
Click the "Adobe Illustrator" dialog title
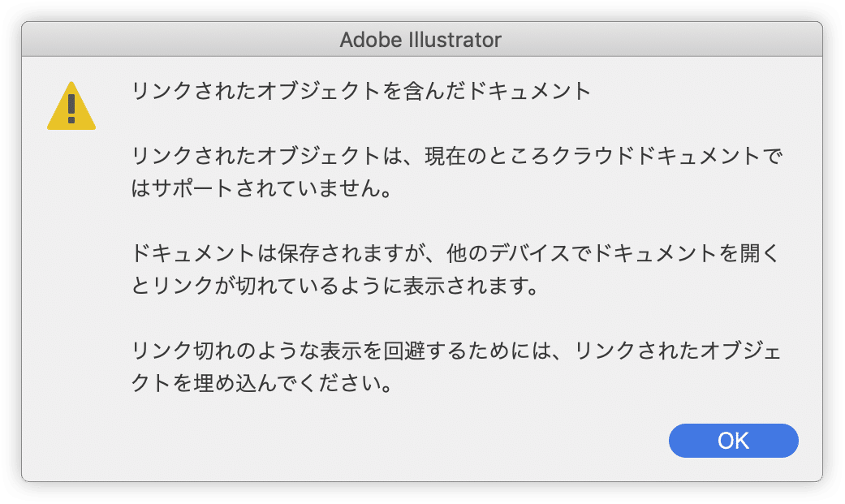(x=420, y=39)
